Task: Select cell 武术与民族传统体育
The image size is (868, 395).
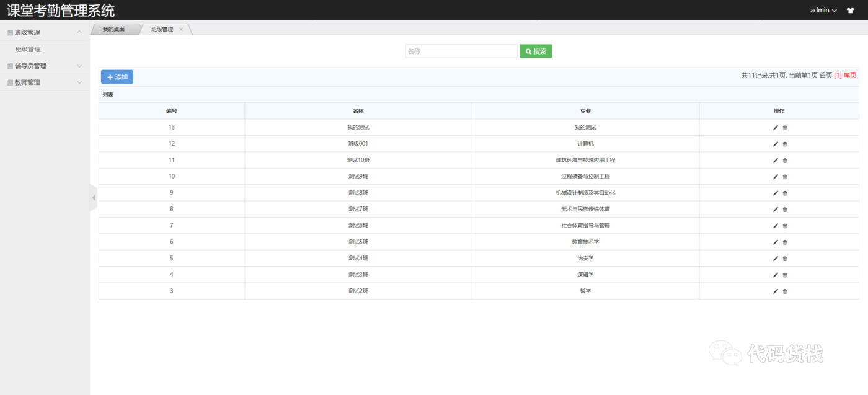Action: click(586, 210)
